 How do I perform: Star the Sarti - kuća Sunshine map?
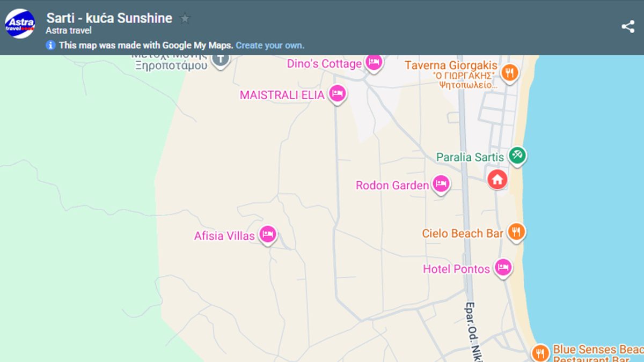[x=185, y=18]
